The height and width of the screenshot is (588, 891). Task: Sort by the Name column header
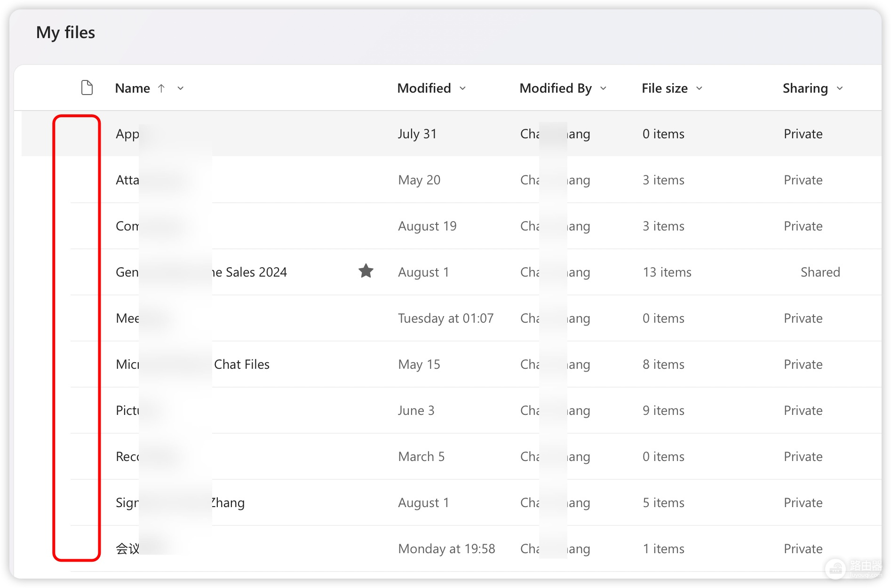pos(133,88)
